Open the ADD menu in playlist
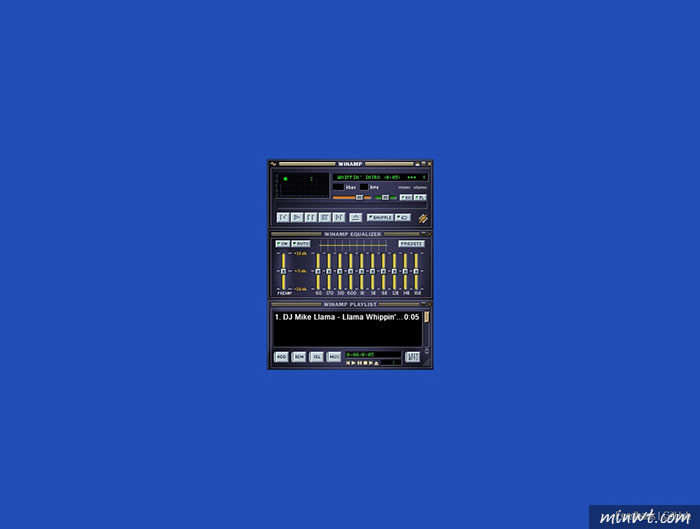This screenshot has width=700, height=529. pos(281,357)
